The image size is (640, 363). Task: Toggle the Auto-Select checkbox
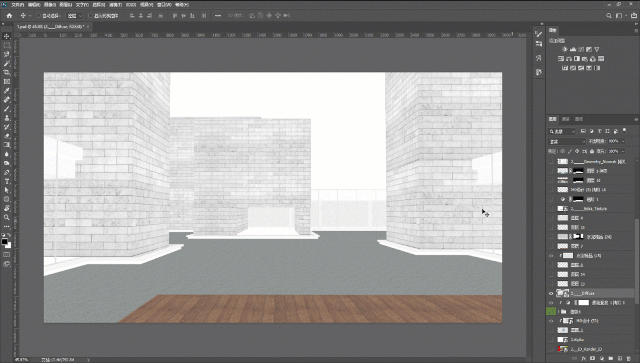point(38,16)
